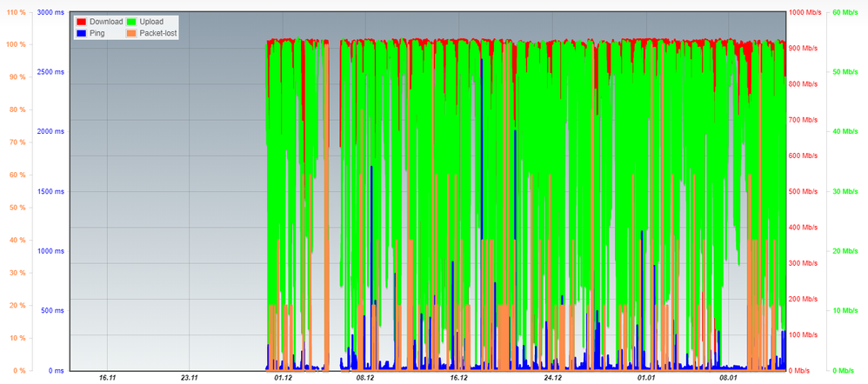The image size is (868, 384).
Task: Click the 600 Mb/s download axis label
Action: point(804,156)
